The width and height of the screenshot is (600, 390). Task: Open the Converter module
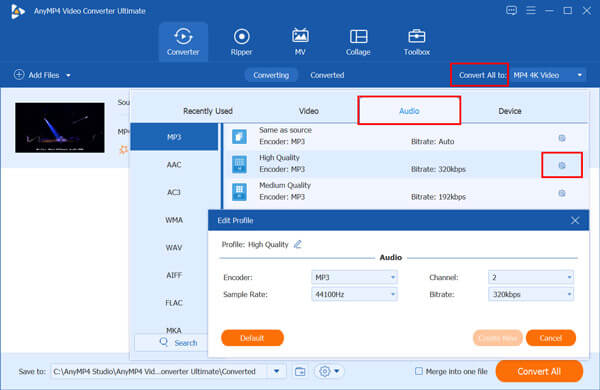point(183,42)
